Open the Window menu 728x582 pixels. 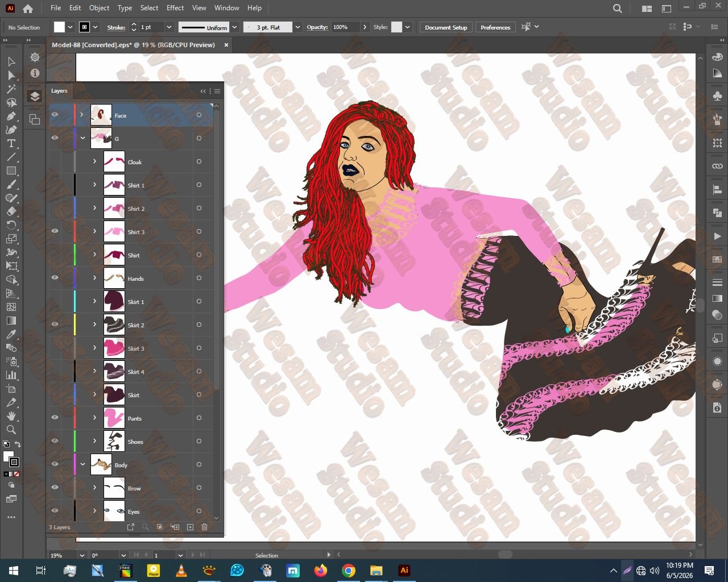227,8
